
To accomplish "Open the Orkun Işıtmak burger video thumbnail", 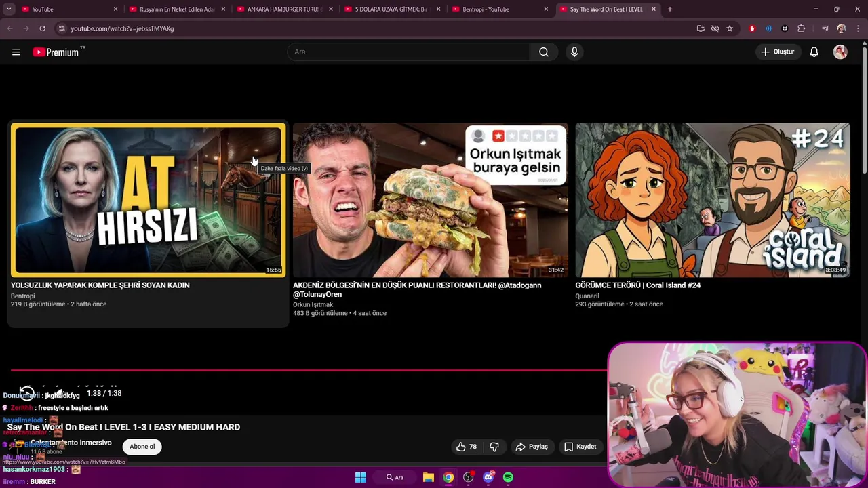I will point(431,200).
